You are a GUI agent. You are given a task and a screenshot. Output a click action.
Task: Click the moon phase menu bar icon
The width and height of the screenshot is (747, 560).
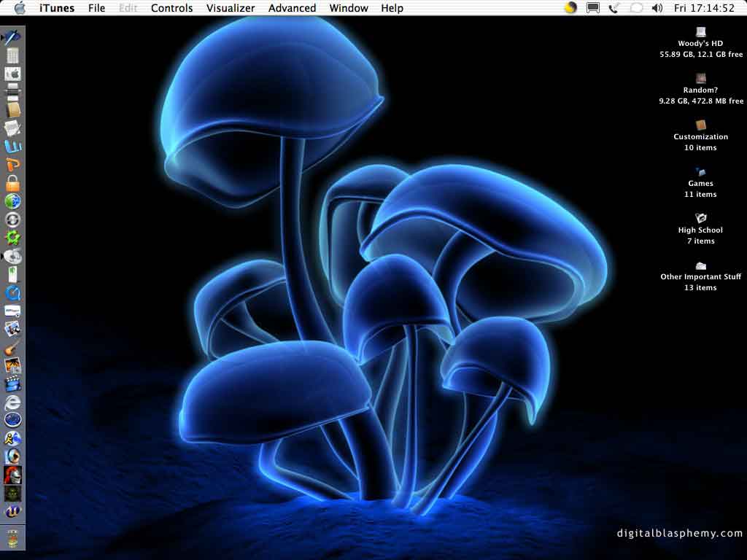point(570,7)
